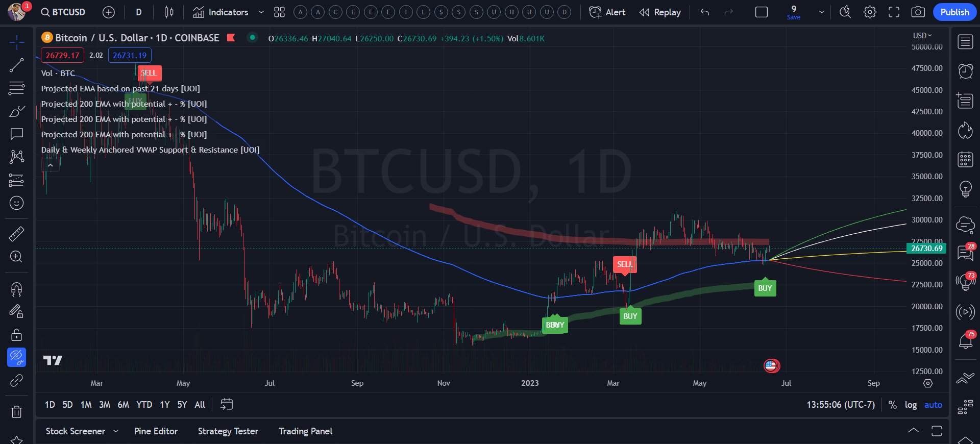Open the USD currency dropdown
This screenshot has height=444, width=980.
[922, 36]
